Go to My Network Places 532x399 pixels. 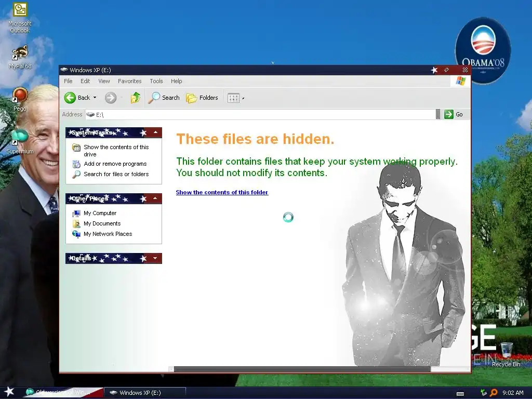click(102, 234)
